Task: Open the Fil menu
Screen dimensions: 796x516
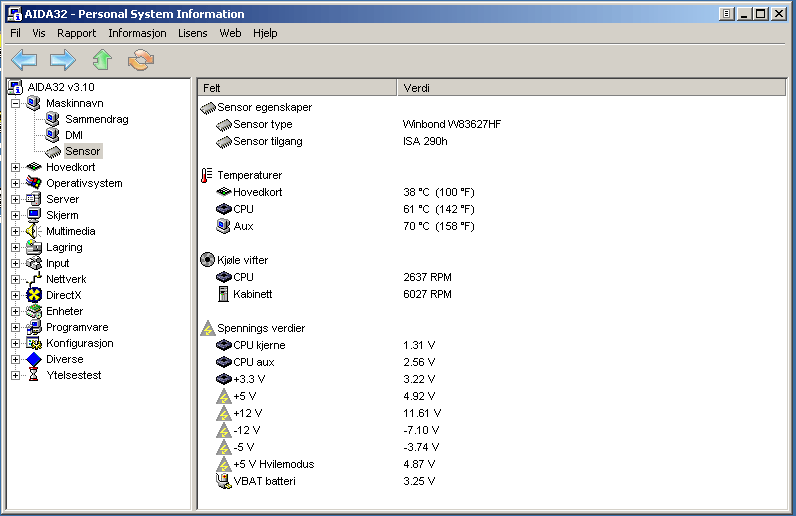Action: coord(15,33)
